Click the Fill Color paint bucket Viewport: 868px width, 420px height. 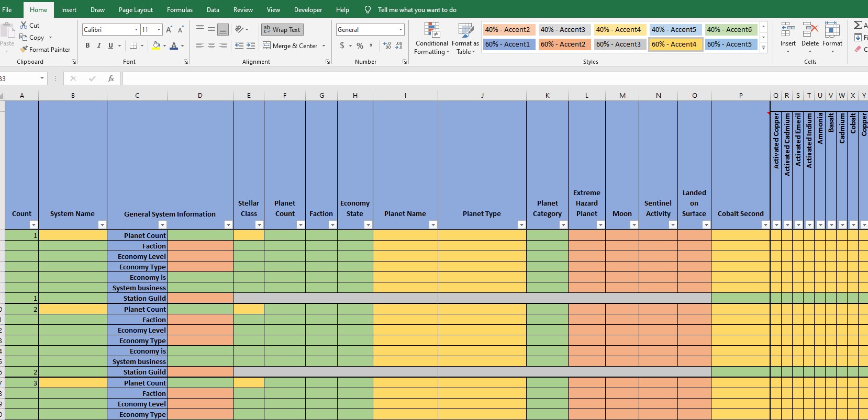click(x=156, y=46)
